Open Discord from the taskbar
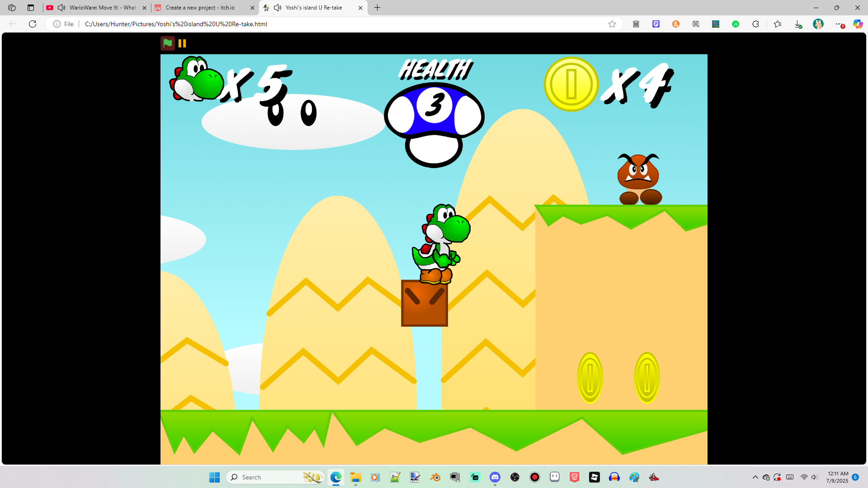This screenshot has width=868, height=488. (495, 477)
